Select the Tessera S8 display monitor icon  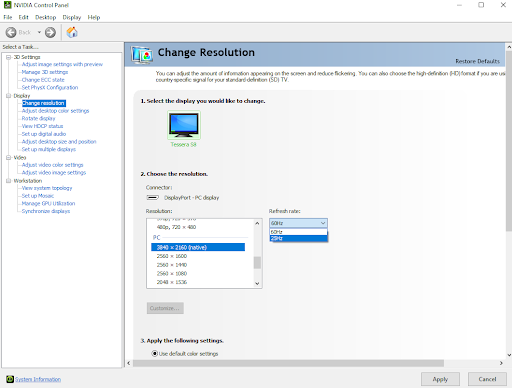coord(184,125)
